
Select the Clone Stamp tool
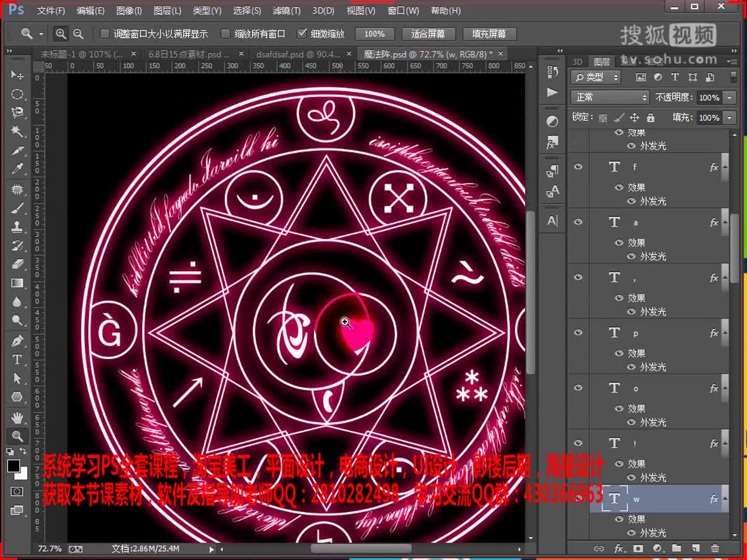[17, 227]
